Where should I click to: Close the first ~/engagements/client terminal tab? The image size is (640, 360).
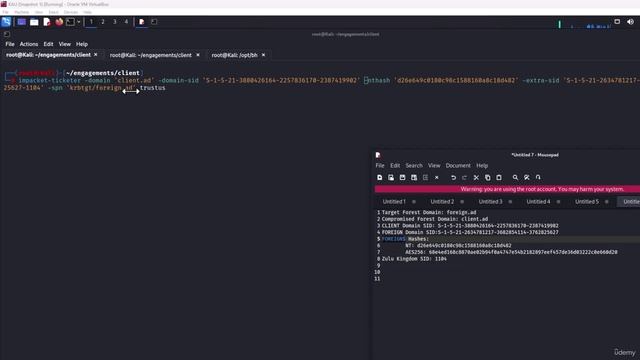(96, 55)
